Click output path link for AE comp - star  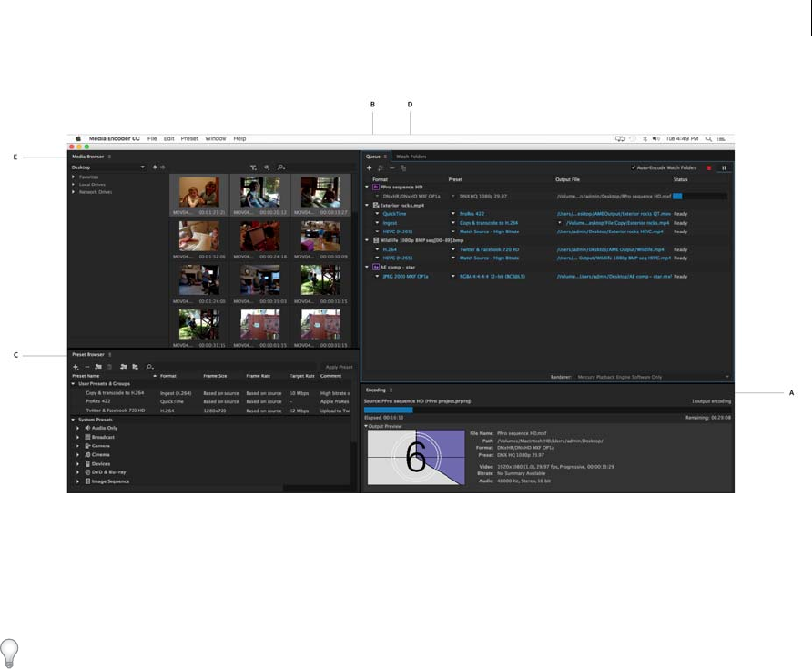(614, 277)
